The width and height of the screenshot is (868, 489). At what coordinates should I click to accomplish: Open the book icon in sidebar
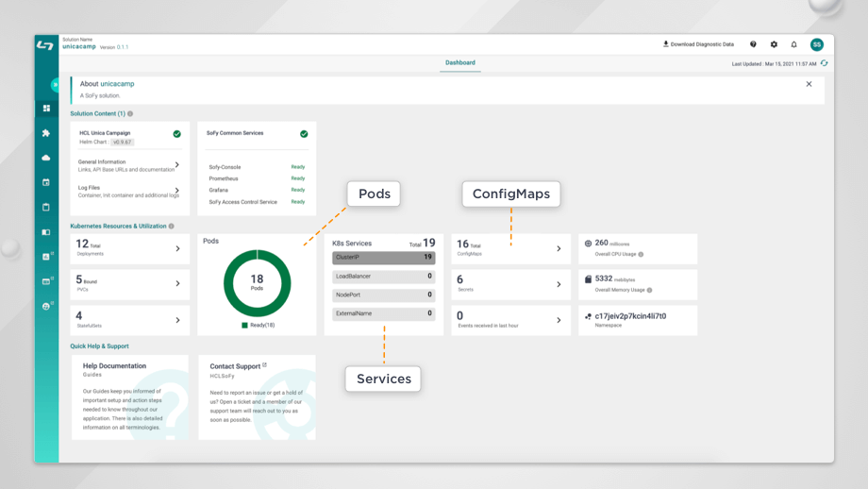pyautogui.click(x=46, y=232)
